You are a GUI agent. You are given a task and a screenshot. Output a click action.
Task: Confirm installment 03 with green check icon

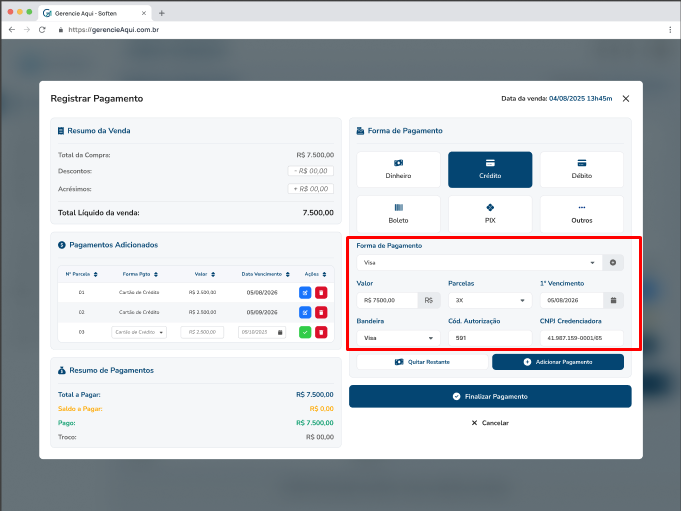click(x=305, y=332)
